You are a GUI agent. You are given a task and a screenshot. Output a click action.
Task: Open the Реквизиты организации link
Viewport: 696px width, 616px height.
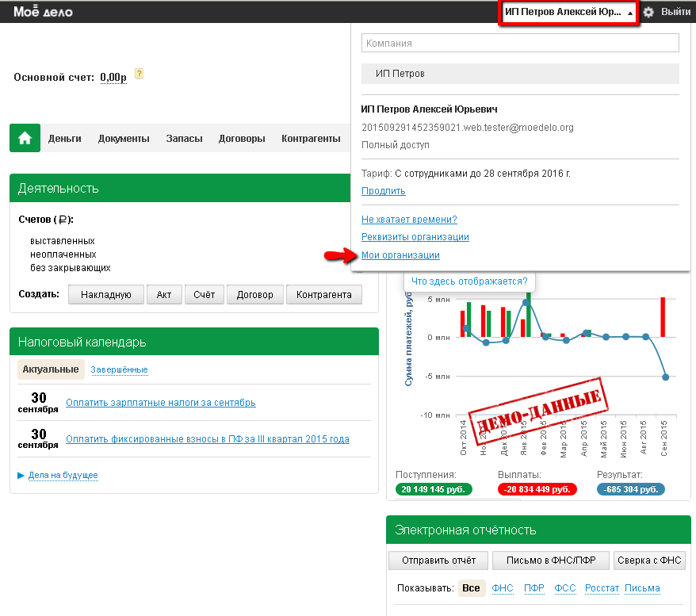tap(415, 237)
